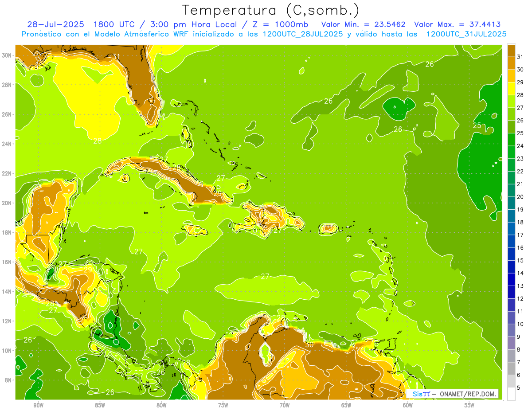
Task: Select the date '28-Jul-2025' in the header
Action: coord(56,24)
